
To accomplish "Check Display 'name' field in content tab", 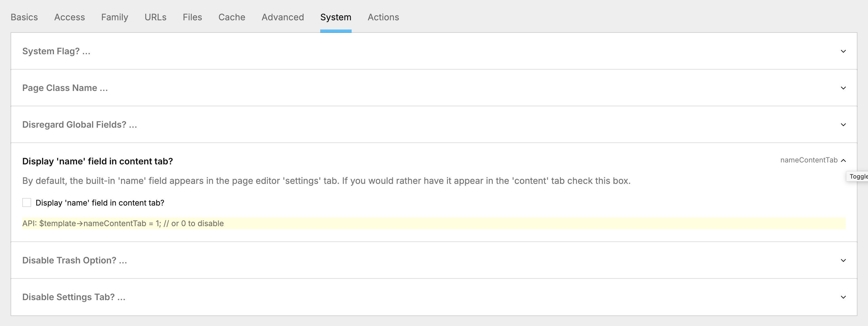I will click(x=27, y=202).
